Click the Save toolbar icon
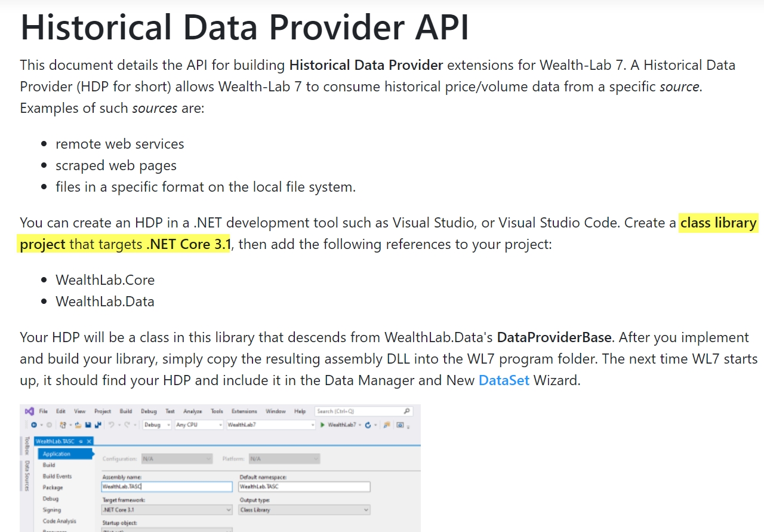 pyautogui.click(x=88, y=425)
